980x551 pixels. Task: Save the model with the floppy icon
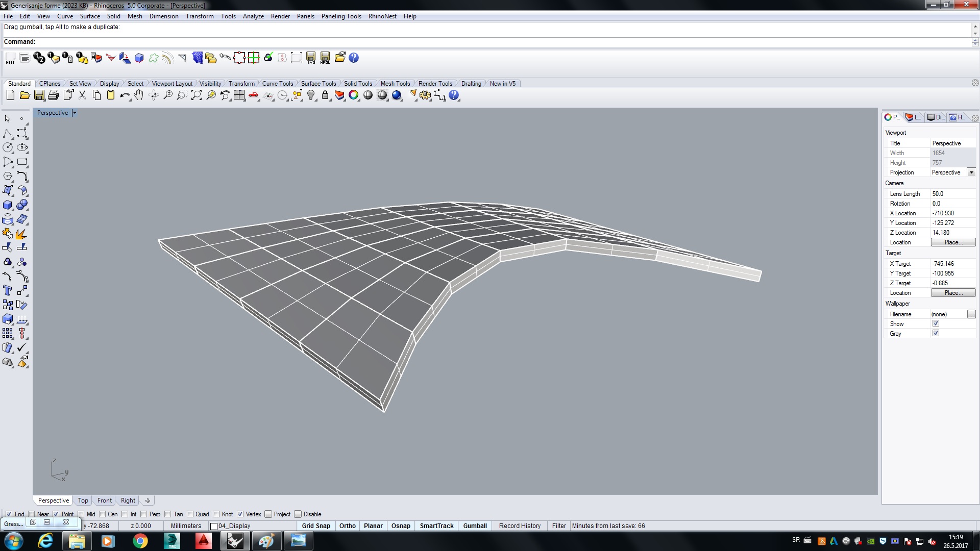pos(39,95)
